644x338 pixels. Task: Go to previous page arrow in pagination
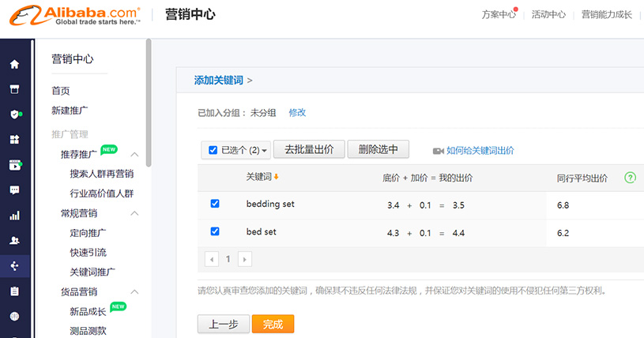tap(212, 259)
